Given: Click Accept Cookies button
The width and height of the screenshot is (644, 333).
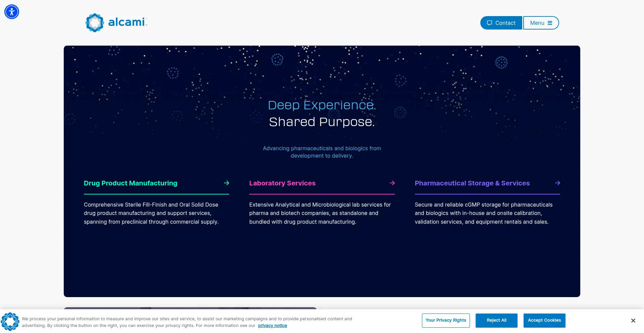Looking at the screenshot, I should point(544,320).
